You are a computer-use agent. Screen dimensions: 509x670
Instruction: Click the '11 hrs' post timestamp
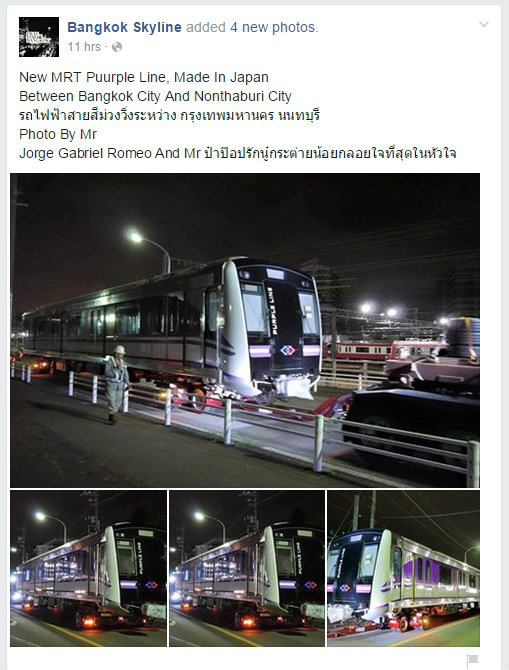84,47
